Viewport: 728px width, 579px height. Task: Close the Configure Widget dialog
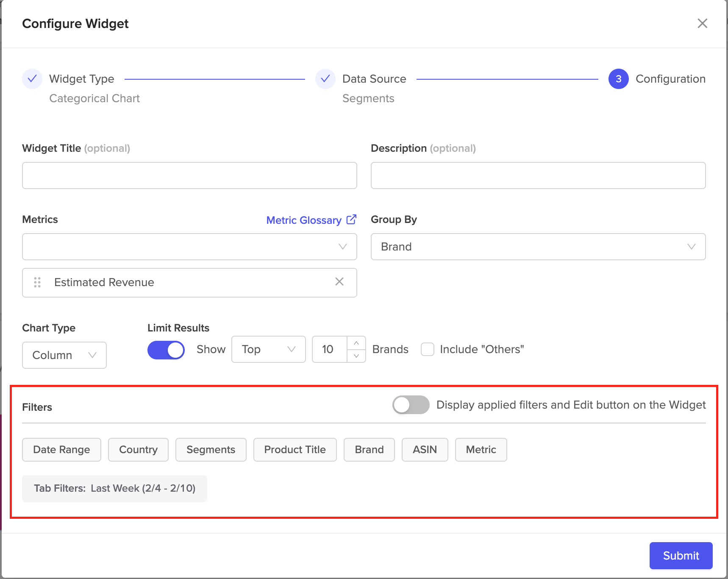click(702, 23)
